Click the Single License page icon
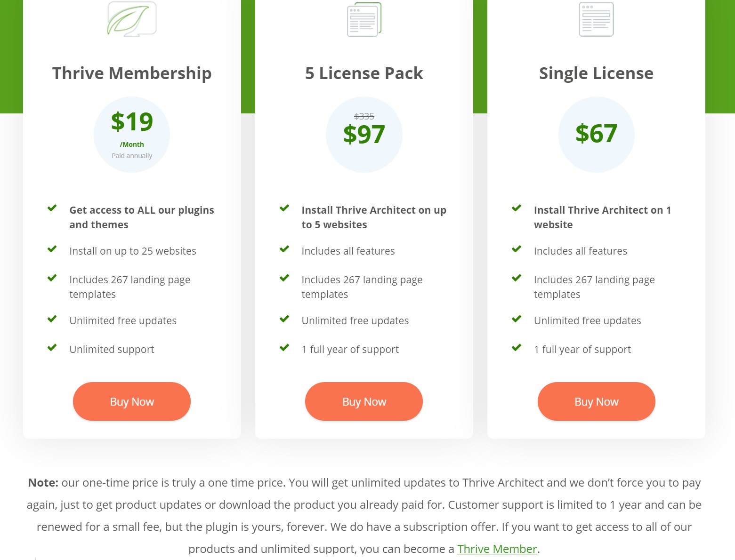735x560 pixels. tap(596, 19)
